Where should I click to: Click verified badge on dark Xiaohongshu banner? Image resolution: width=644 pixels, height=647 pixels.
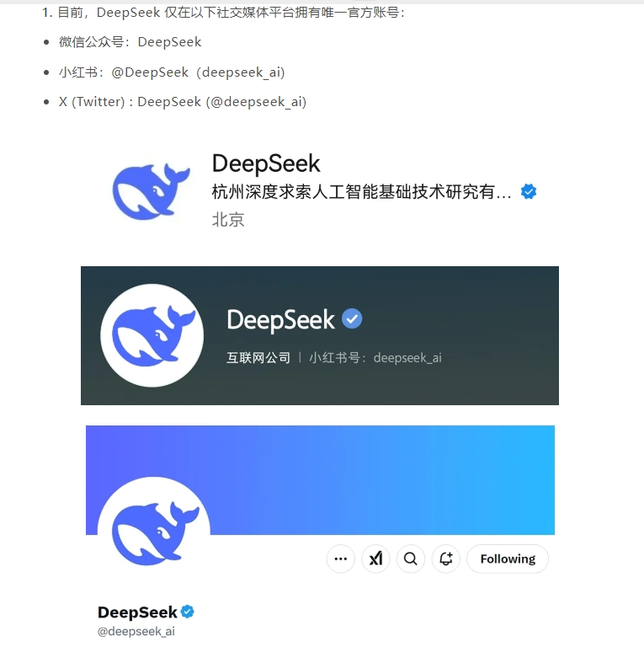click(x=352, y=318)
